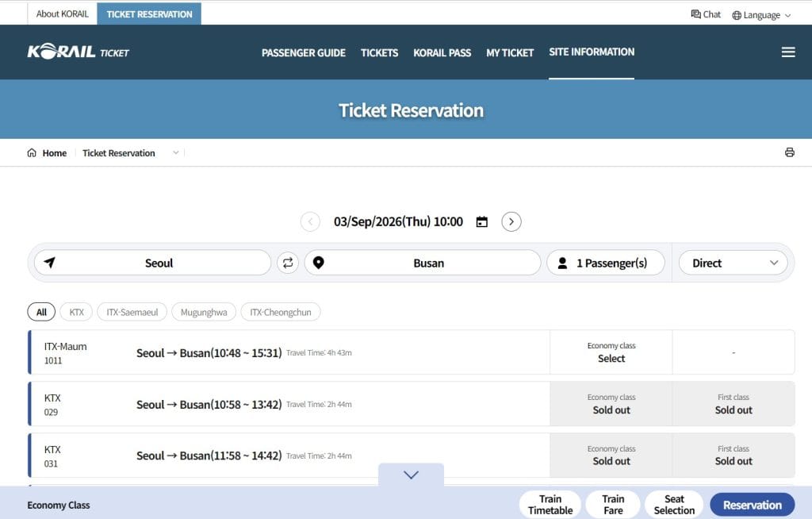Filter by ITX-Cheongchun trains
Screen dimensions: 812x519
click(281, 312)
